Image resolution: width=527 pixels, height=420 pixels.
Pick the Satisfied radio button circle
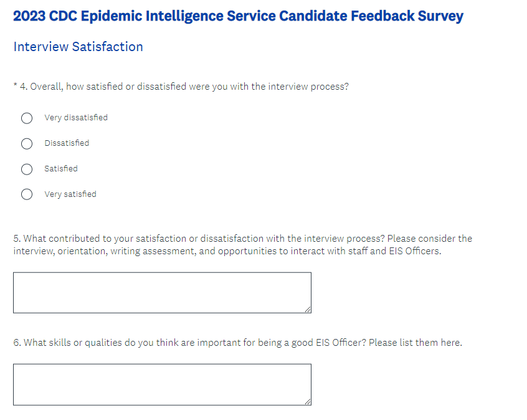(27, 169)
